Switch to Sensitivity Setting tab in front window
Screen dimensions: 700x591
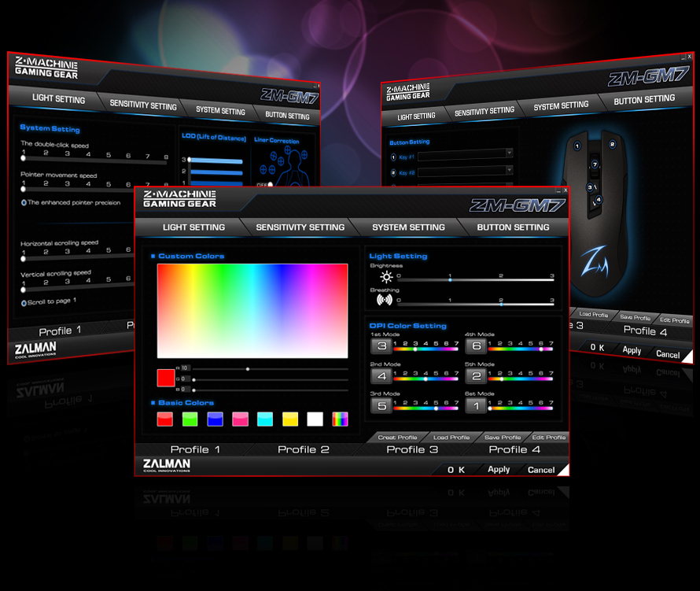[x=300, y=227]
